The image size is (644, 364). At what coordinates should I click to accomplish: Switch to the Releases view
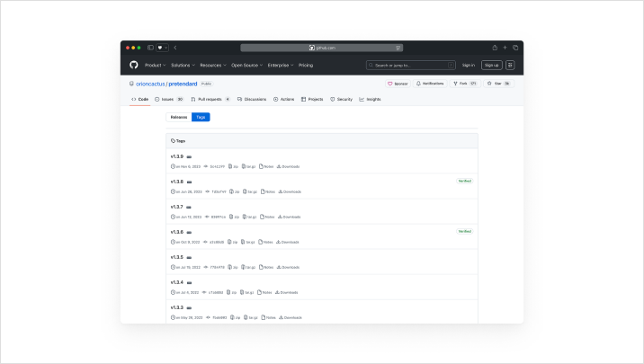tap(179, 118)
